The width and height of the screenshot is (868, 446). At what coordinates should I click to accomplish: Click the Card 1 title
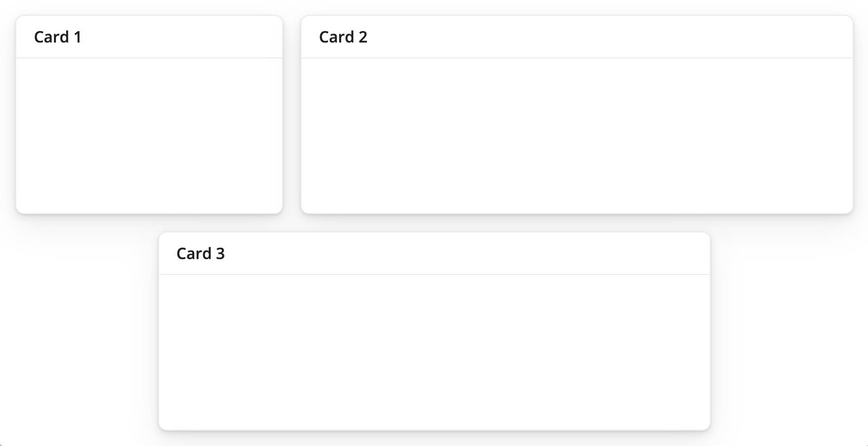(x=58, y=36)
